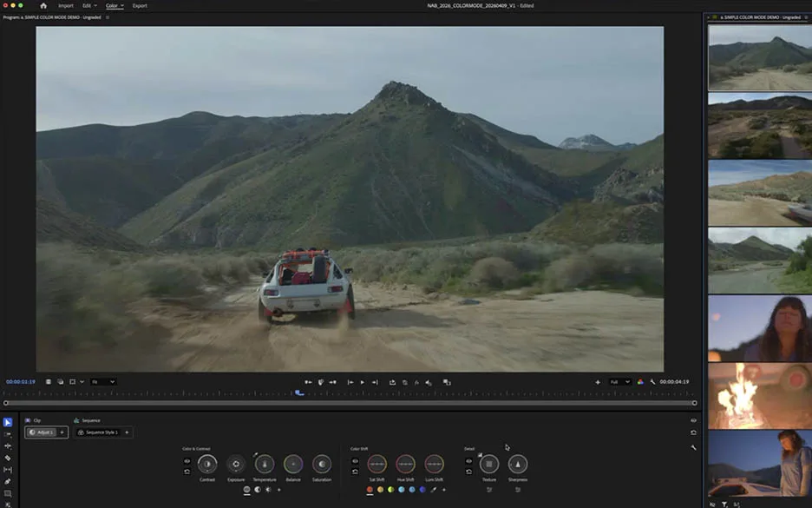
Task: Open the Export workspace tab
Action: pyautogui.click(x=140, y=6)
